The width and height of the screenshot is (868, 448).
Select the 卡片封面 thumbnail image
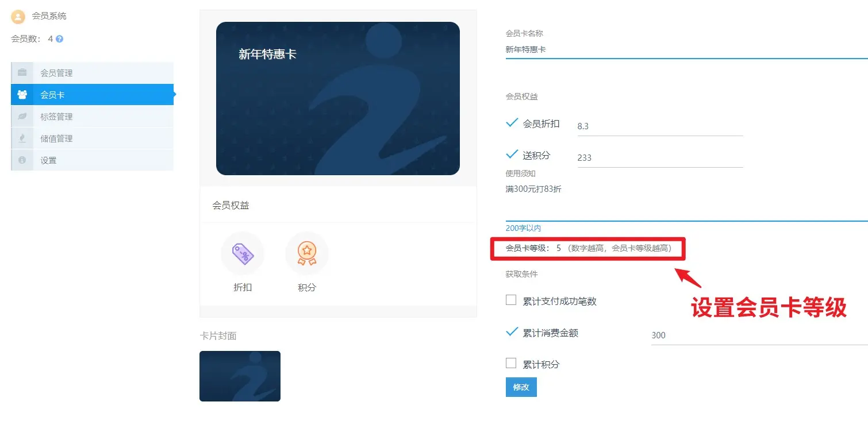(240, 376)
